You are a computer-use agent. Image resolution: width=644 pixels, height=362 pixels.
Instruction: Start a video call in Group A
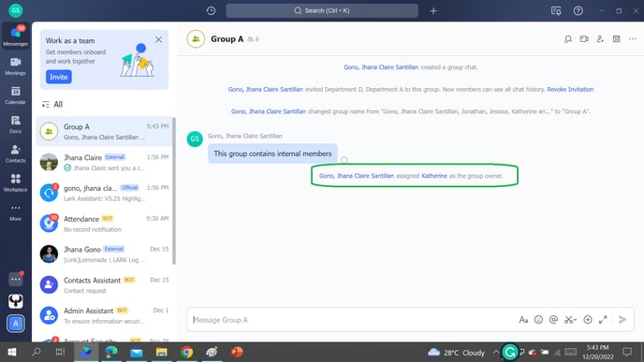(x=584, y=39)
